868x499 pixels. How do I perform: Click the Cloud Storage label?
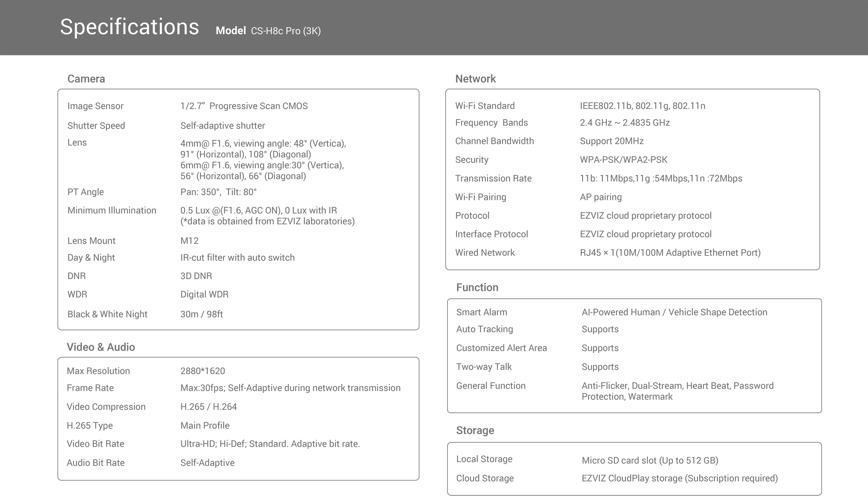point(485,478)
